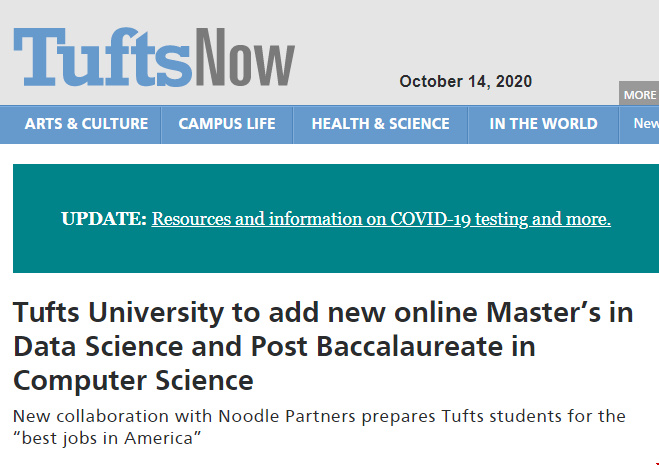Go to In the World section
The height and width of the screenshot is (465, 659).
pos(543,124)
